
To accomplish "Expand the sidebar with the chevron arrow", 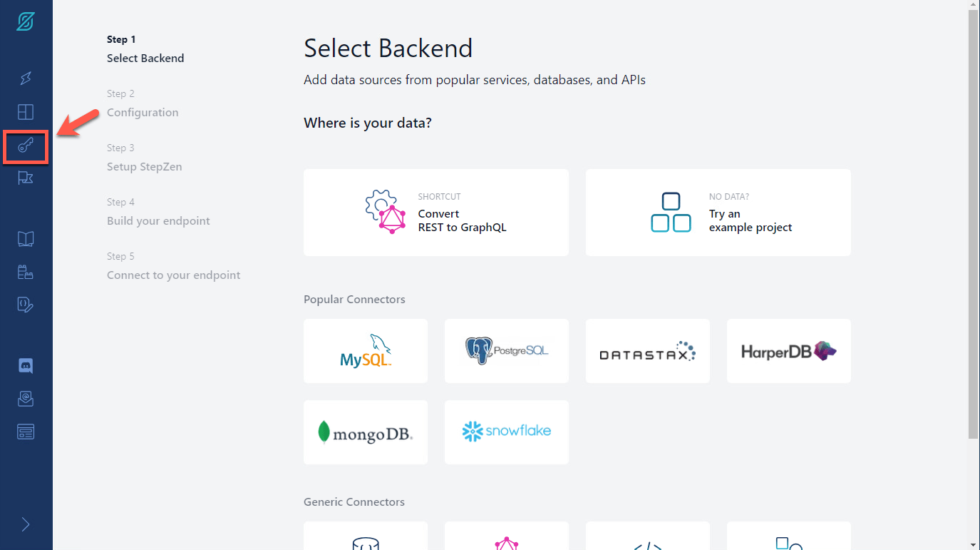I will [x=26, y=525].
